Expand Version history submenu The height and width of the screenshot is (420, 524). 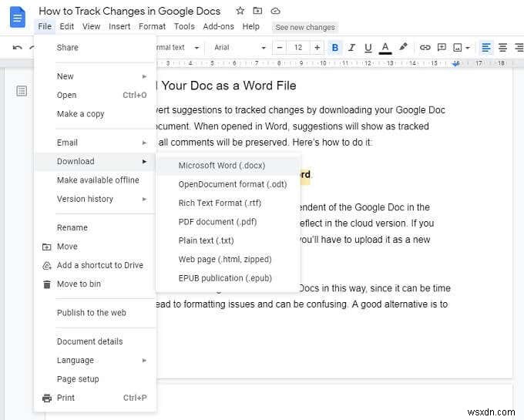point(95,199)
